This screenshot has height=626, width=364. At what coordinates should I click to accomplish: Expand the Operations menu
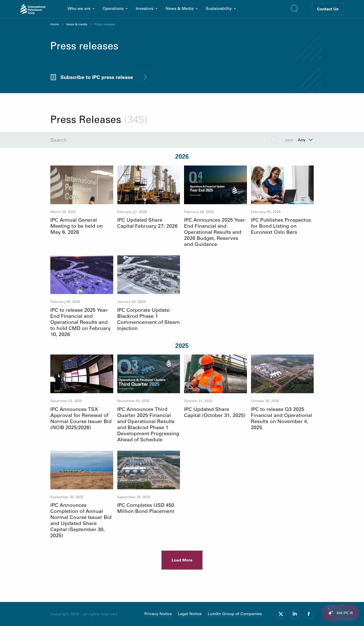[115, 9]
